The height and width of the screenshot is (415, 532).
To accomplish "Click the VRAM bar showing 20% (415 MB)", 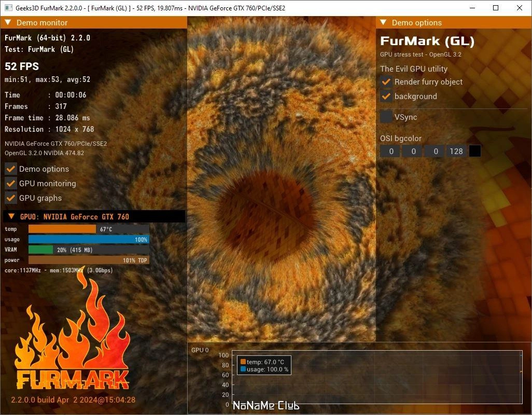I will (x=89, y=250).
